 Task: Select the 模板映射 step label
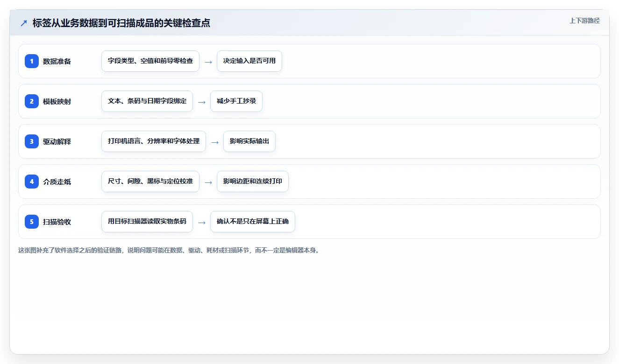pos(57,101)
